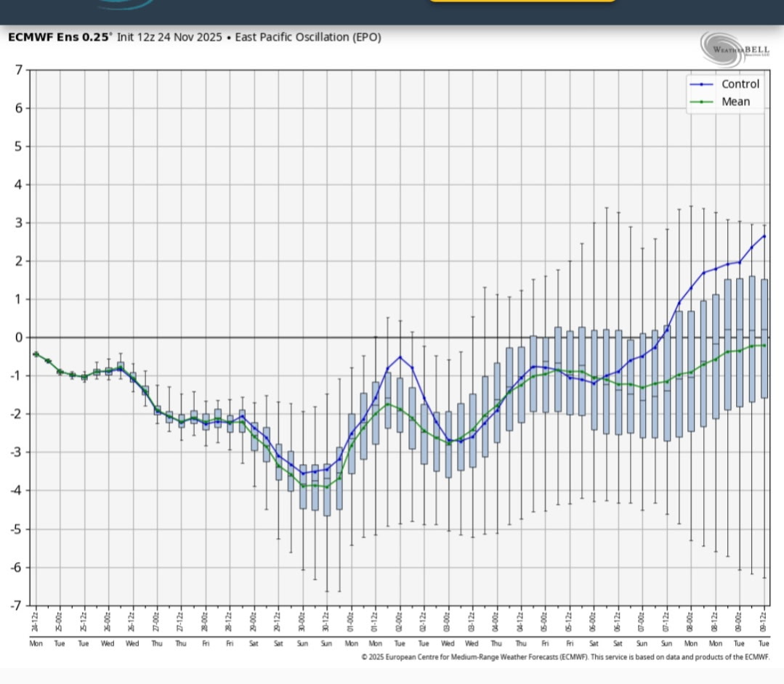
Task: Select the Mean entry in the legend
Action: tap(735, 102)
